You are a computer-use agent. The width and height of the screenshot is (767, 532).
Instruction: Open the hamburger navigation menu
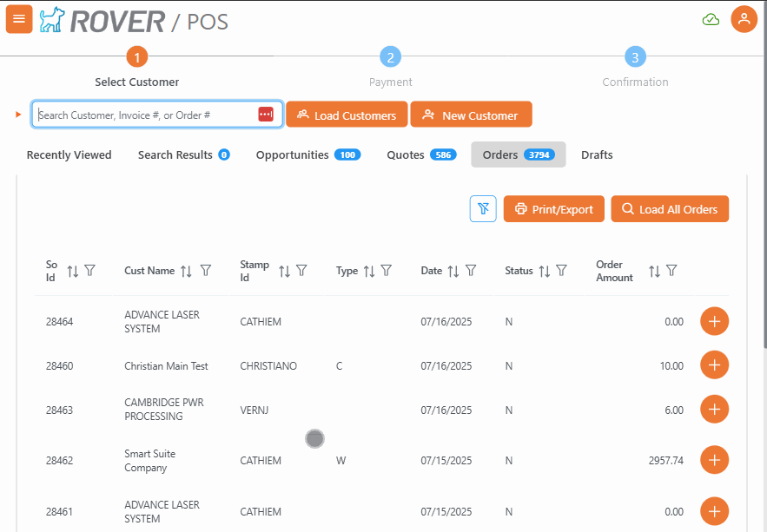coord(19,19)
